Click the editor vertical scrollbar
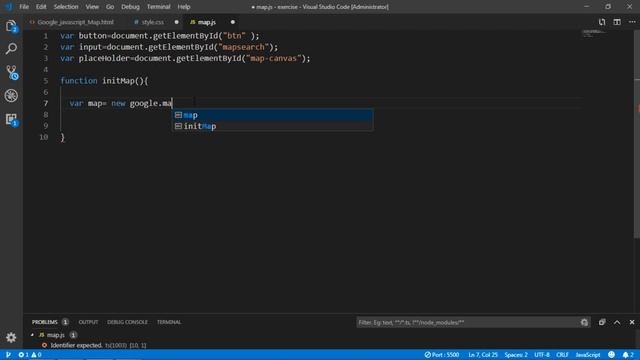640x360 pixels. [x=637, y=135]
